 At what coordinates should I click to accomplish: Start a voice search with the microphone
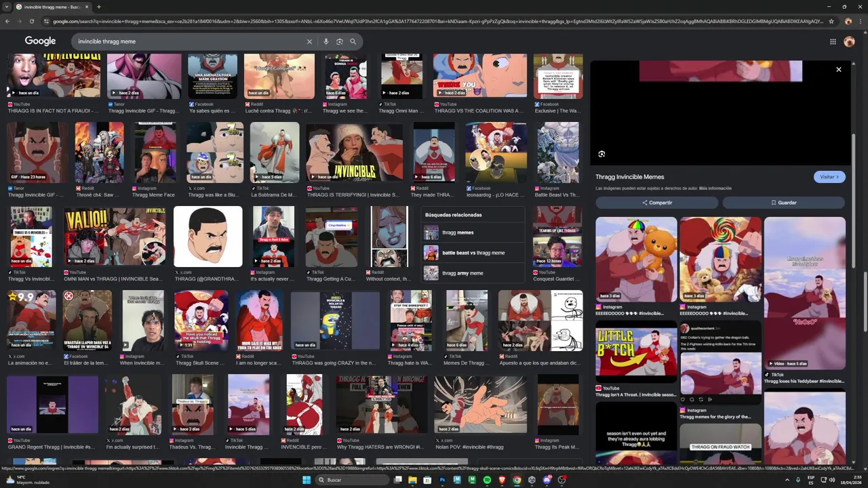(x=326, y=41)
